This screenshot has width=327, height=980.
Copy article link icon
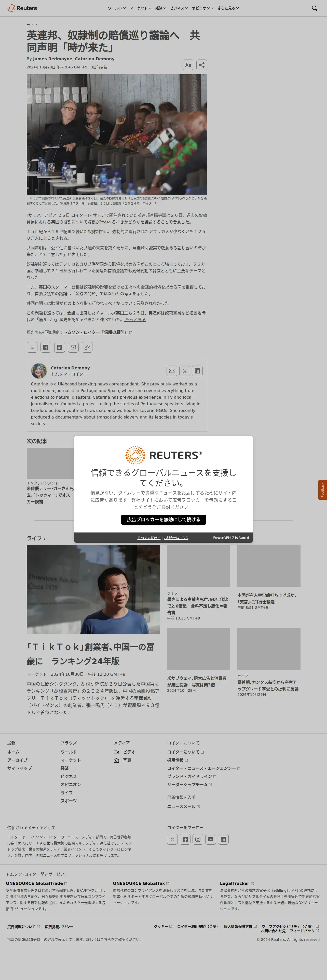coord(87,347)
